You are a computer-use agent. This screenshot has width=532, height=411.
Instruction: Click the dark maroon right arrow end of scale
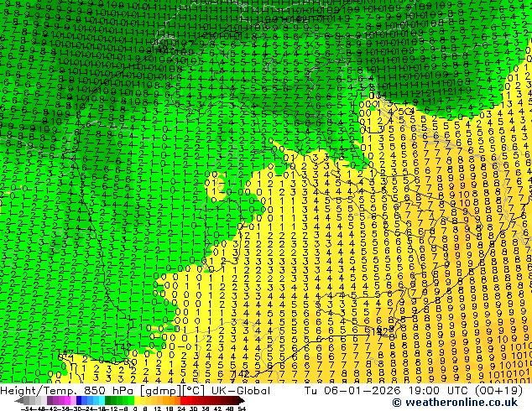tap(241, 400)
